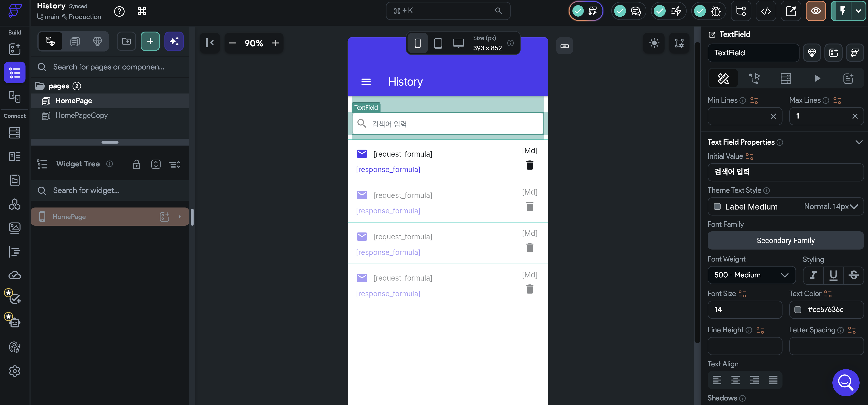Open the Settings gear icon
The height and width of the screenshot is (405, 868).
[x=15, y=371]
